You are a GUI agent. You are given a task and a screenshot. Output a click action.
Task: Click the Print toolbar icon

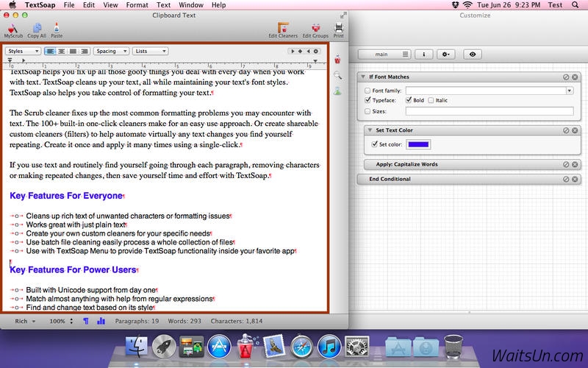[339, 30]
